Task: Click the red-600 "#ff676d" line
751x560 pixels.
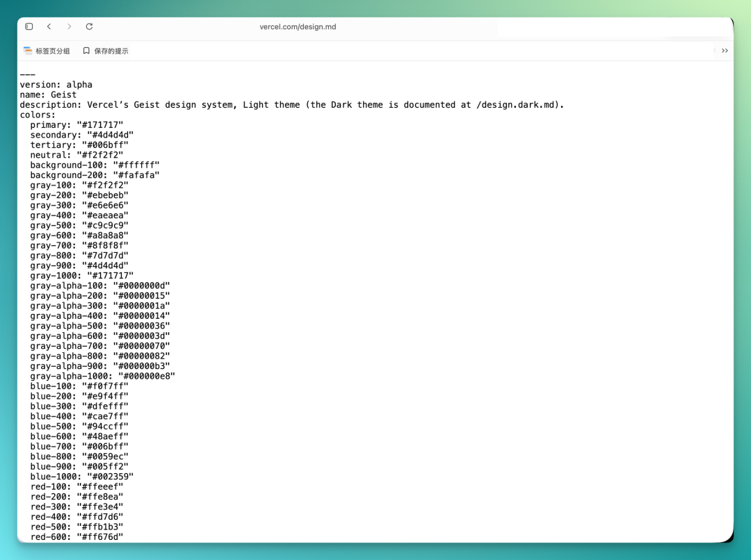Action: tap(76, 537)
